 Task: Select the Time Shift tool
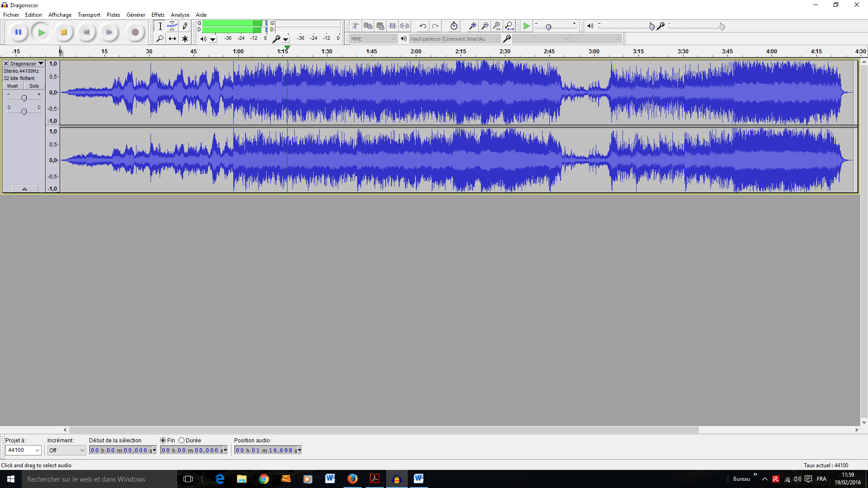click(172, 38)
